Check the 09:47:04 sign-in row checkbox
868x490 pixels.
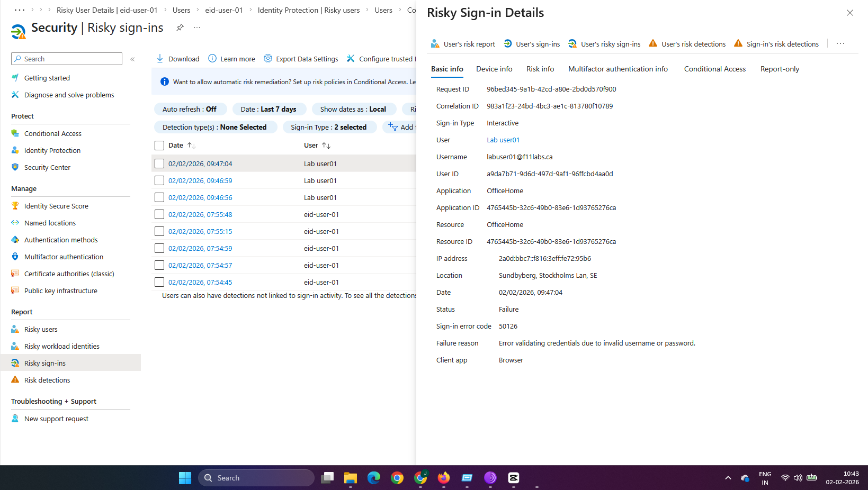[159, 164]
